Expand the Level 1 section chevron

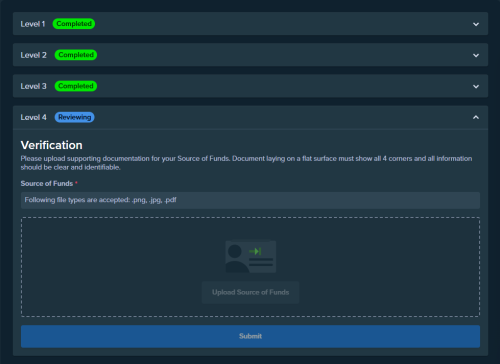tap(476, 24)
